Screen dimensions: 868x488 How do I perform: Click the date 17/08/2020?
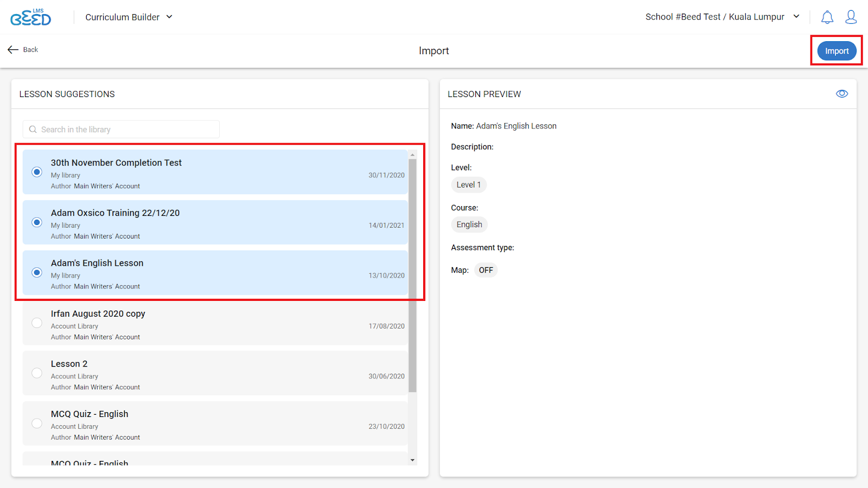click(x=386, y=326)
